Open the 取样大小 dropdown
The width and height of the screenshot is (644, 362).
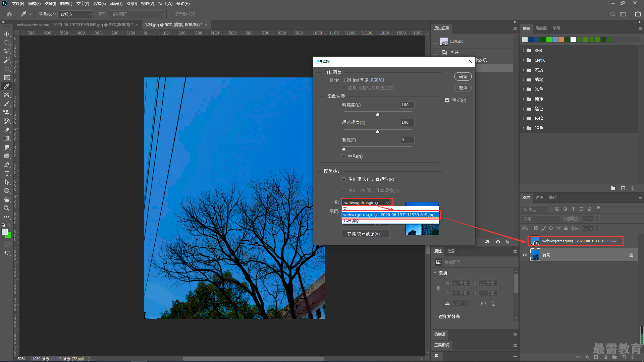[75, 14]
